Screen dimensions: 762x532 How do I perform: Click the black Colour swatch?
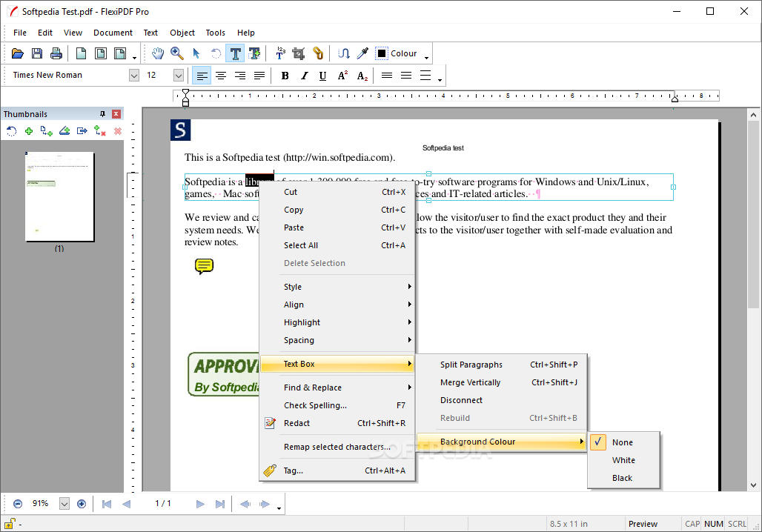pyautogui.click(x=382, y=53)
